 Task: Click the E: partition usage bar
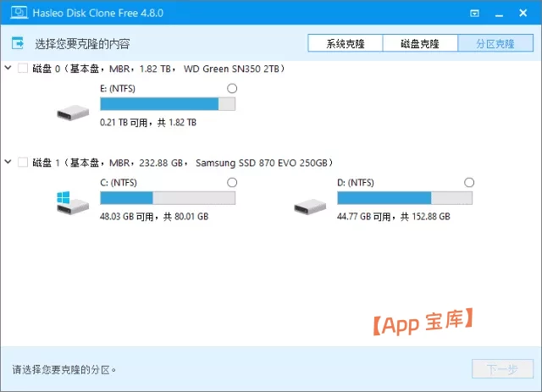[168, 104]
